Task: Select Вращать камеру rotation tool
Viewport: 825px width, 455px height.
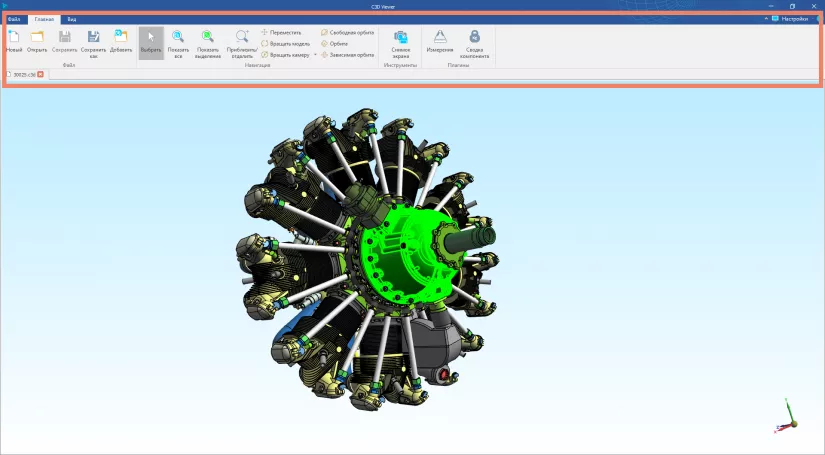Action: pyautogui.click(x=286, y=55)
